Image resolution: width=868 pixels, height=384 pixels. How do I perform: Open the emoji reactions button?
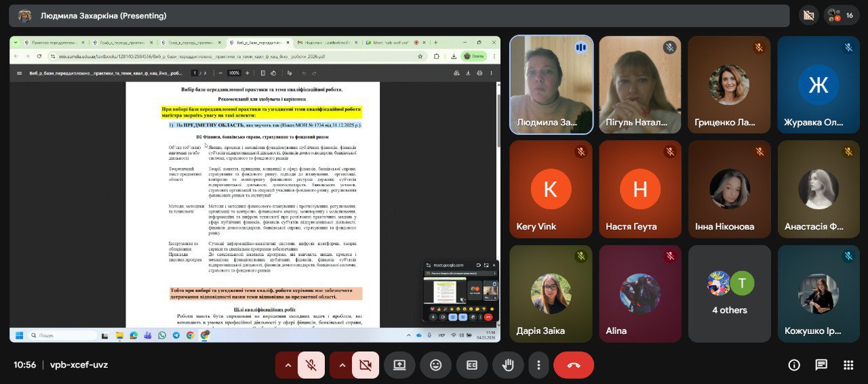(435, 365)
